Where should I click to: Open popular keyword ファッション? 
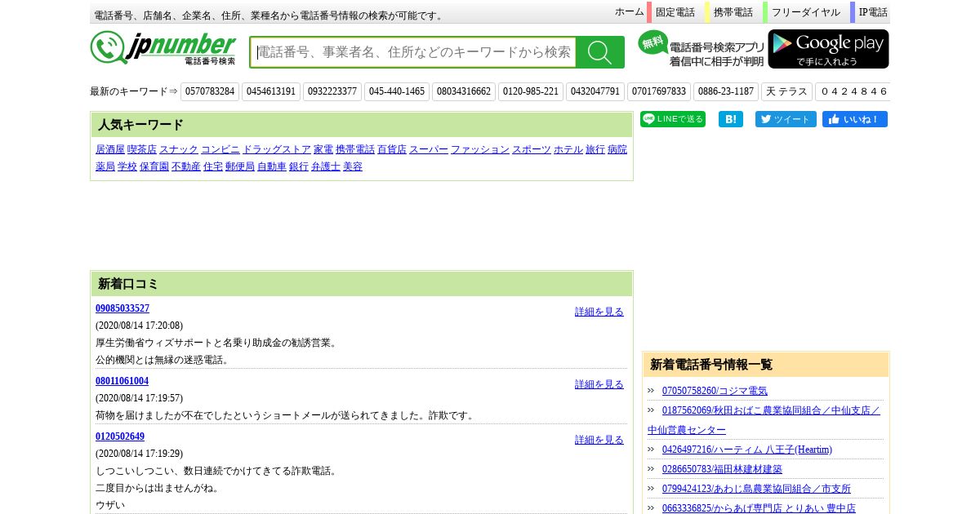(x=480, y=149)
